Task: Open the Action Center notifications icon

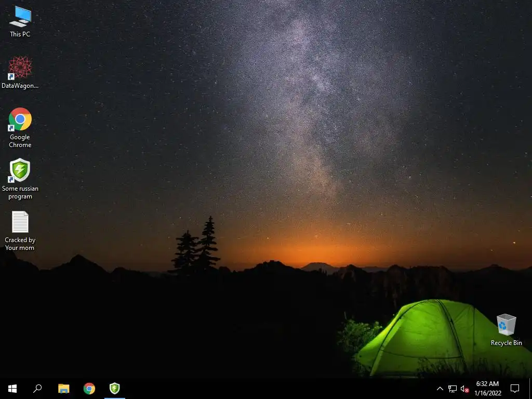Action: pyautogui.click(x=515, y=389)
